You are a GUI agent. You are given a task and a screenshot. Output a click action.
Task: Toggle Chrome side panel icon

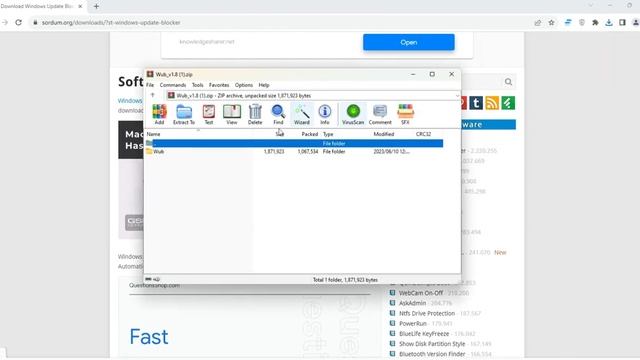(x=622, y=22)
